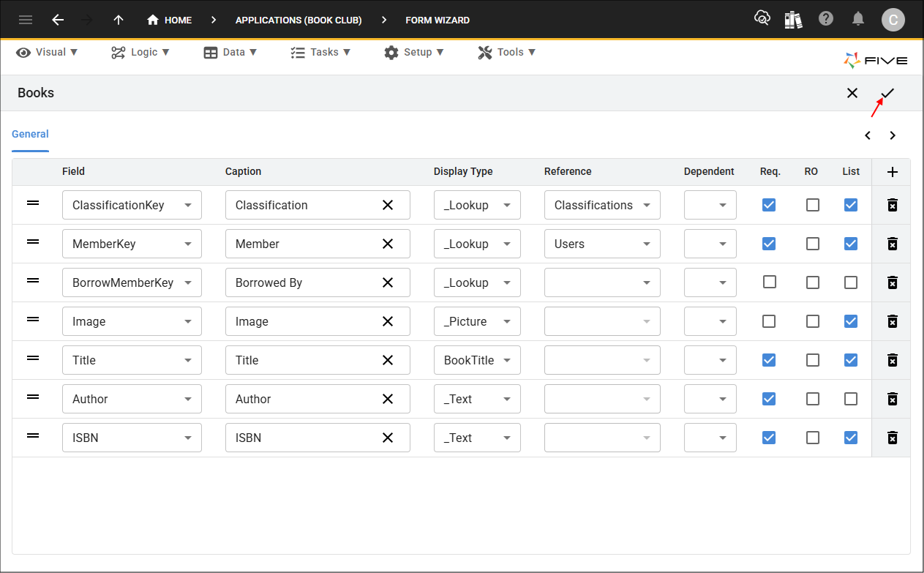Delete the Image field row
This screenshot has width=924, height=573.
[892, 322]
